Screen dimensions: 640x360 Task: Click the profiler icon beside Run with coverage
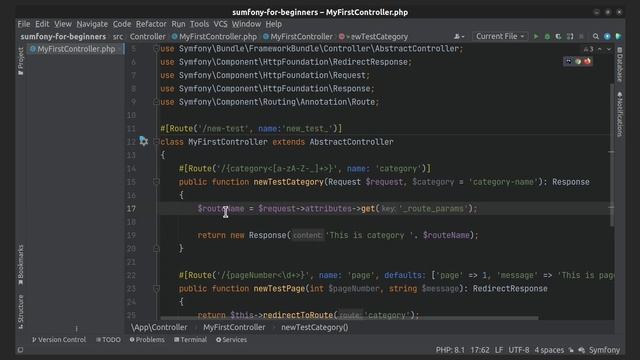coord(570,36)
